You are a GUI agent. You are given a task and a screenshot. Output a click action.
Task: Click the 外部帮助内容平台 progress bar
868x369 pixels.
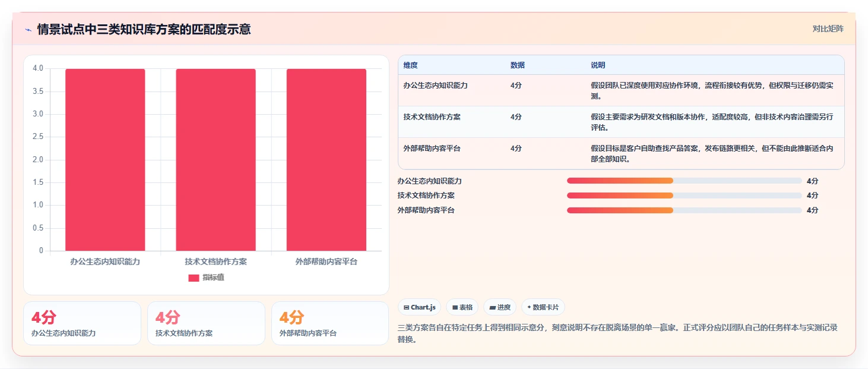click(x=684, y=210)
